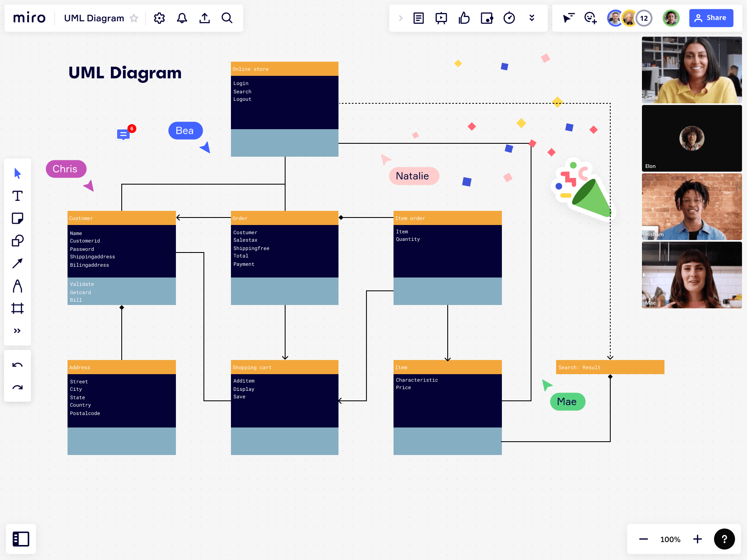Open the UML Diagram board title menu
Viewport: 747px width, 560px height.
(94, 18)
